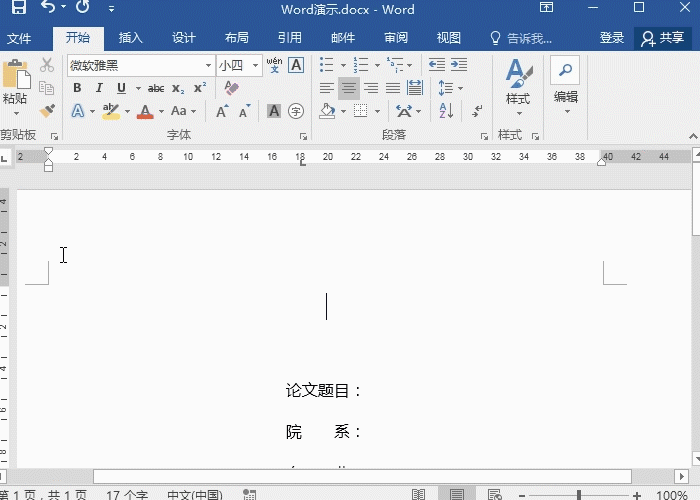Click the macro recording status bar icon
This screenshot has height=500, width=700.
point(249,494)
